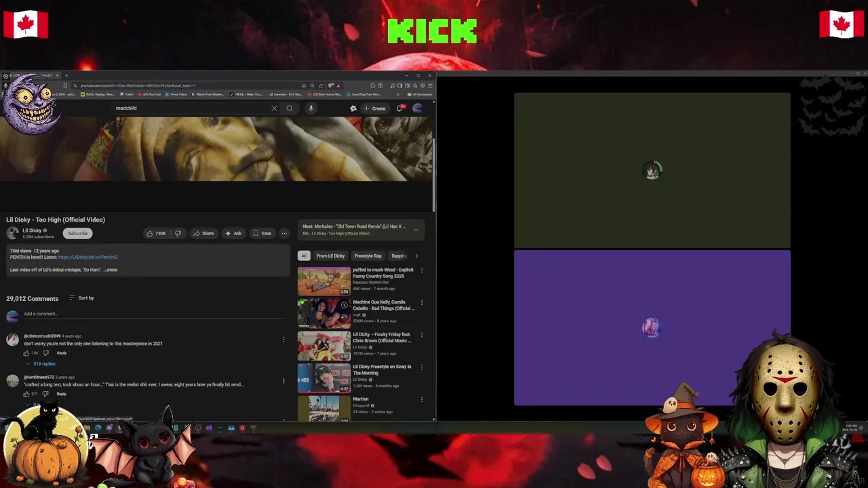Open the 'TikTok - Make Your...' bookmark
Image resolution: width=868 pixels, height=488 pixels.
coord(246,95)
